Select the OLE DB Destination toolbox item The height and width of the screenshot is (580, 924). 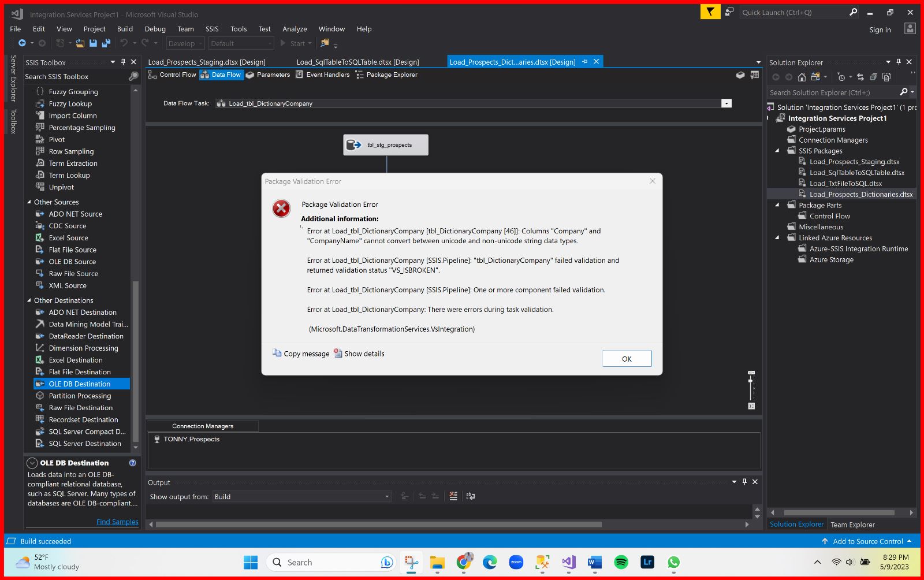[81, 384]
